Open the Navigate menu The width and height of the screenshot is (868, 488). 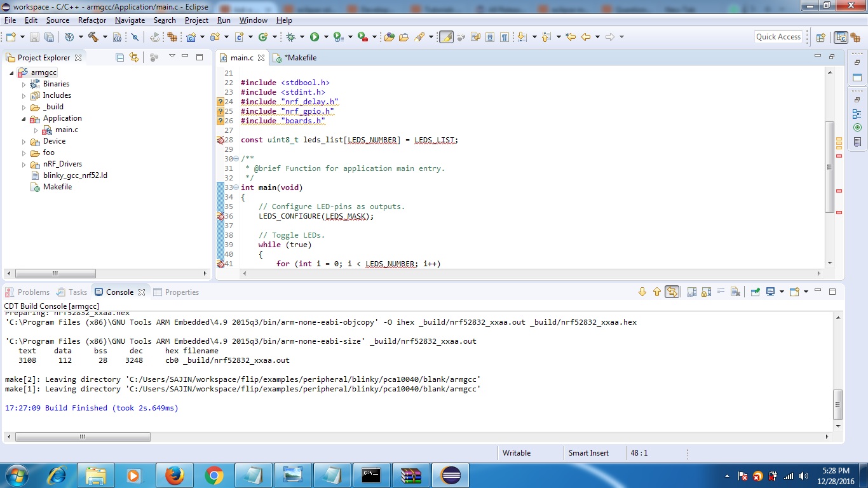tap(130, 20)
